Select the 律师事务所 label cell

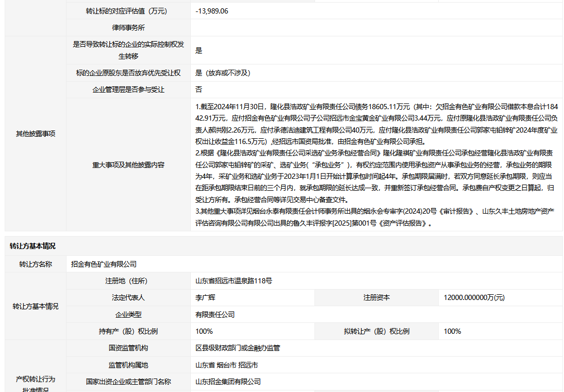point(128,28)
